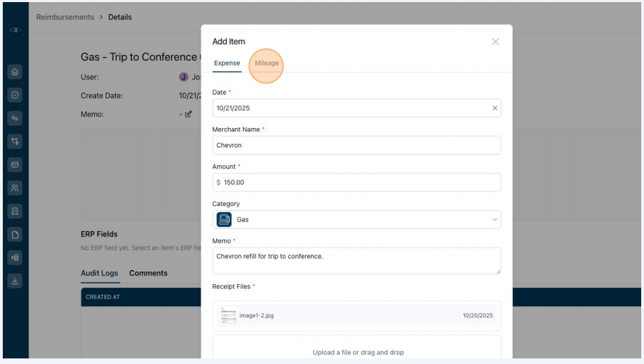Viewport: 644px width, 364px height.
Task: Click the edit pencil next to Memo
Action: pos(188,114)
